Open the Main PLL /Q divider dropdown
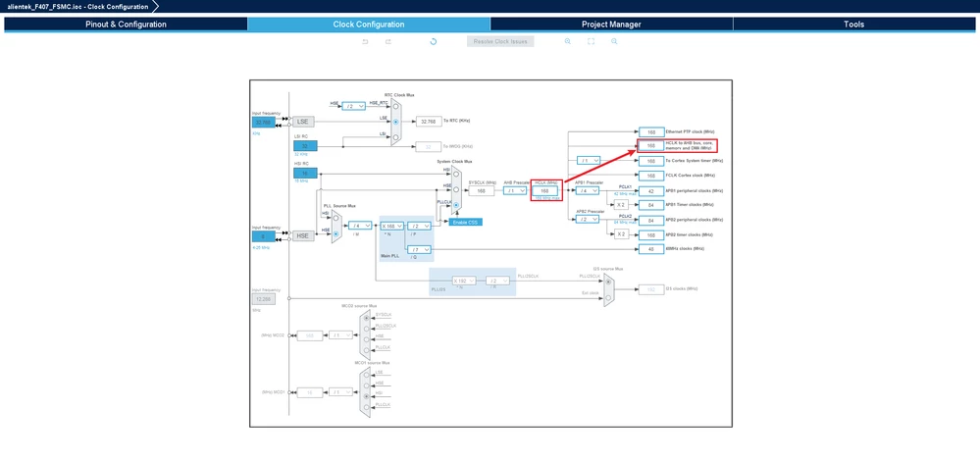The width and height of the screenshot is (980, 462). [x=420, y=249]
